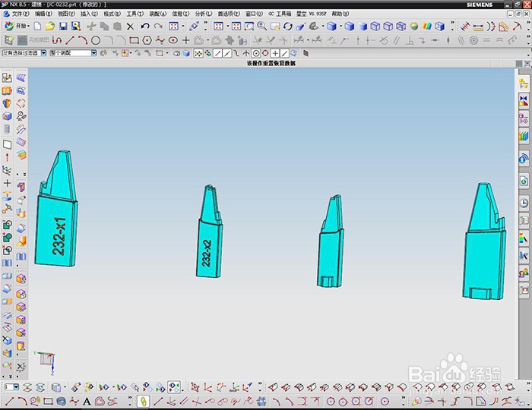
Task: Open the Roles sidebar tab with people icon
Action: (524, 273)
